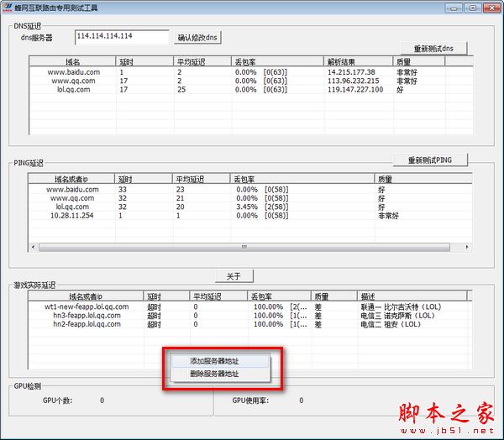Viewport: 504px width, 440px height.
Task: Select www.qq.com row in PING table
Action: tap(250, 198)
